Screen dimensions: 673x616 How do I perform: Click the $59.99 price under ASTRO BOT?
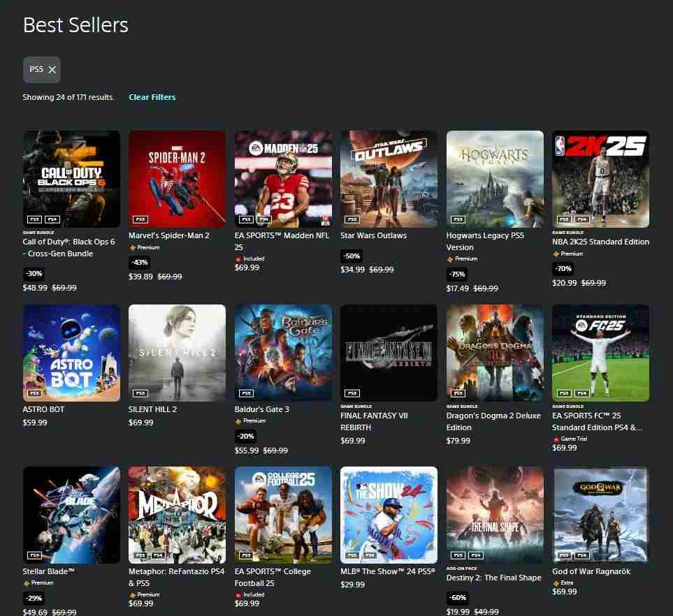click(35, 423)
